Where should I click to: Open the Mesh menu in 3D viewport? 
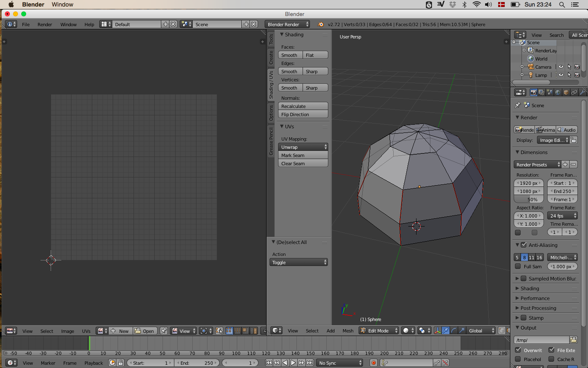point(348,331)
